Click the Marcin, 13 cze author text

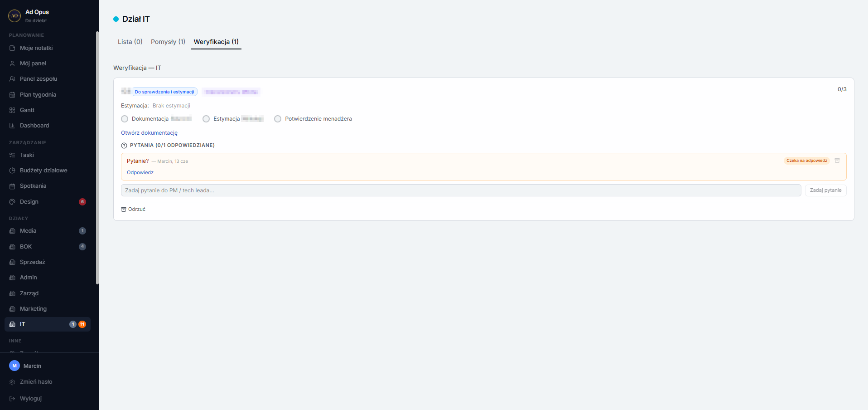coord(173,161)
